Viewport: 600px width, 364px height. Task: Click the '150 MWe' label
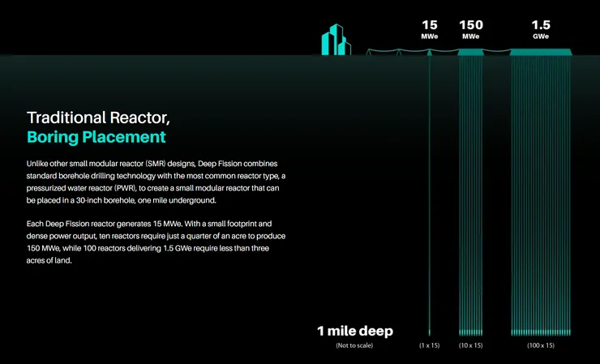[470, 30]
